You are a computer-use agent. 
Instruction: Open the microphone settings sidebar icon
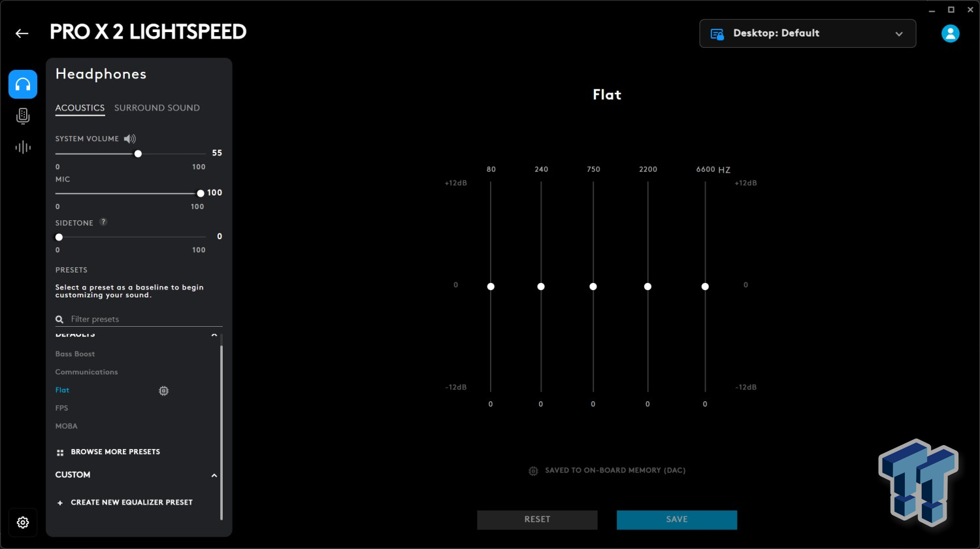[23, 116]
